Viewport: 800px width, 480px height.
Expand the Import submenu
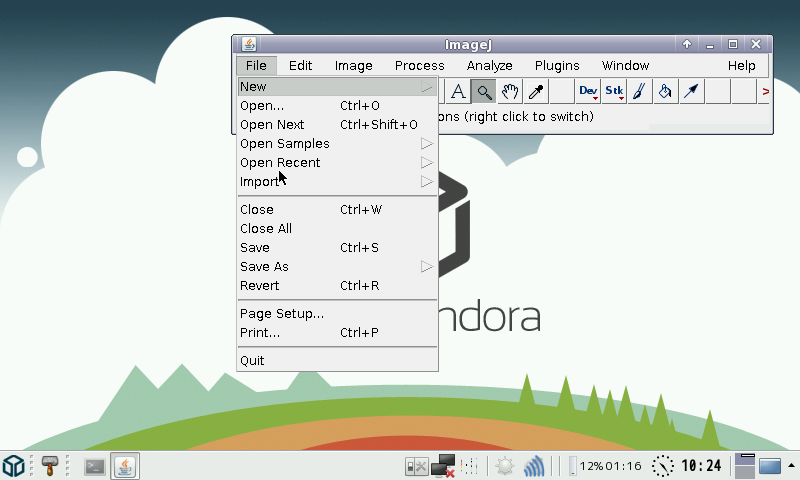tap(337, 182)
